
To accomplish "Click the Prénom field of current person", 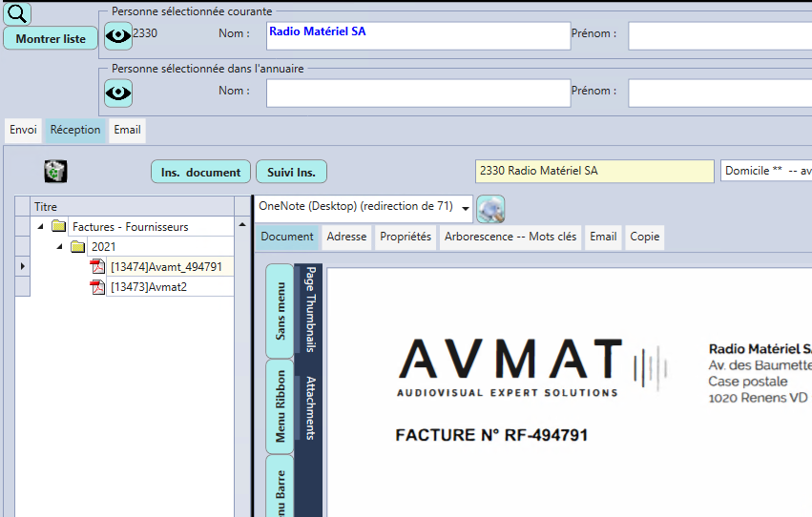I will (x=719, y=35).
